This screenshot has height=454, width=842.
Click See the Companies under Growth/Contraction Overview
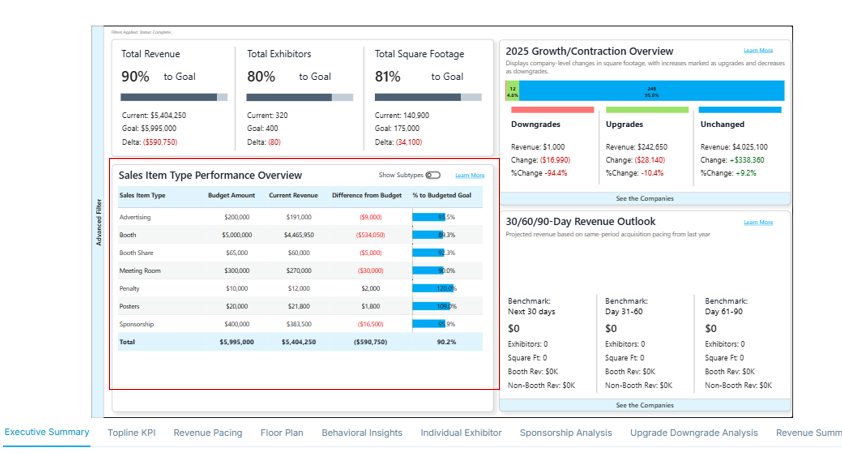644,198
